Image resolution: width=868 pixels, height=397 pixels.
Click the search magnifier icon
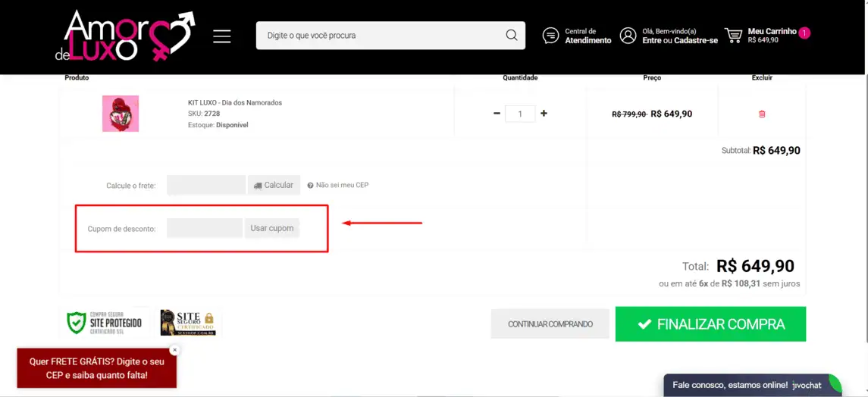click(x=511, y=36)
